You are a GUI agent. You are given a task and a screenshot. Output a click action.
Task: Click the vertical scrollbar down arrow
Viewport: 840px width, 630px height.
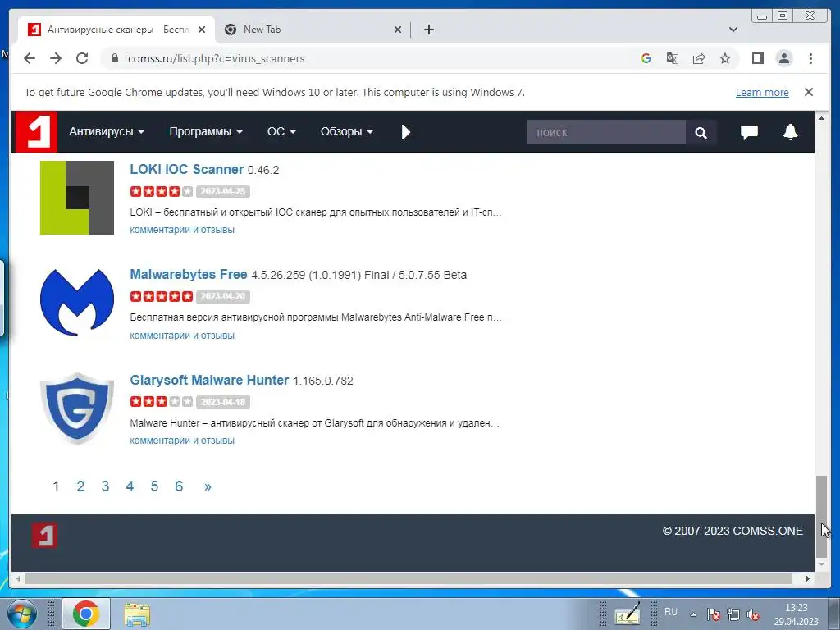pyautogui.click(x=821, y=564)
